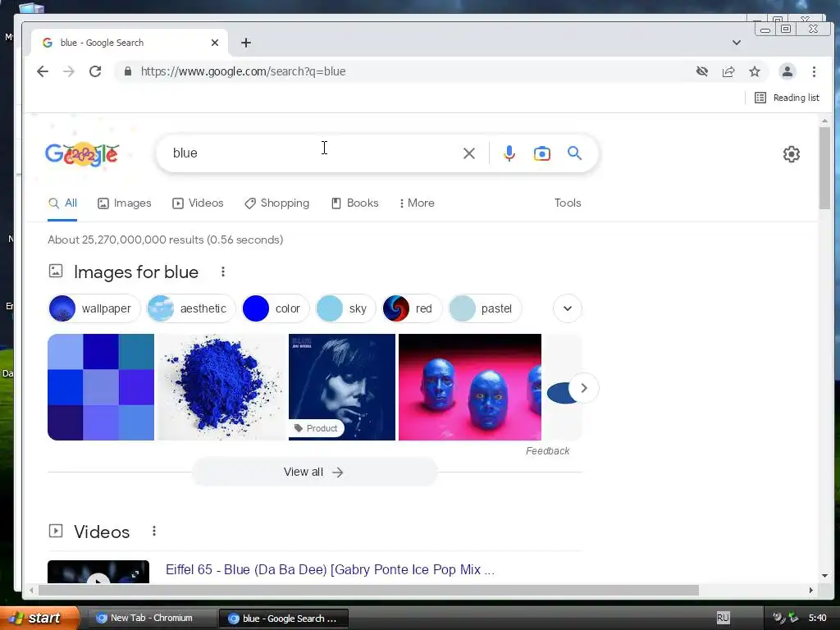840x630 pixels.
Task: Select the sky filter chip
Action: coord(346,308)
